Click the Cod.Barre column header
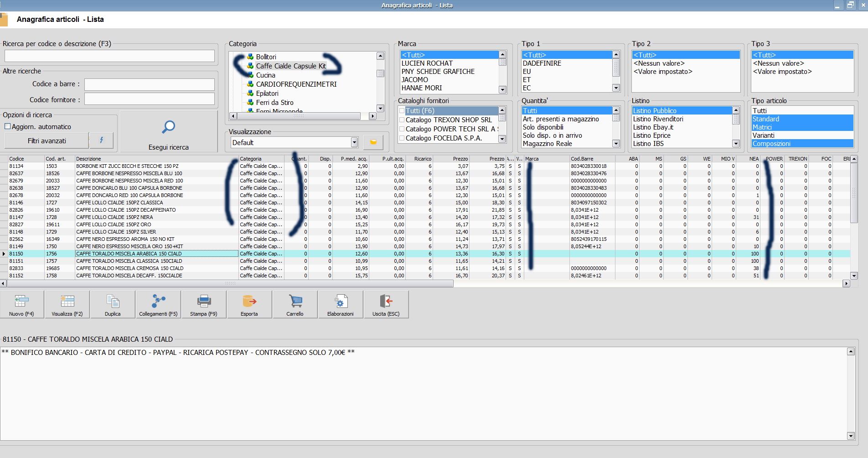 pyautogui.click(x=592, y=159)
